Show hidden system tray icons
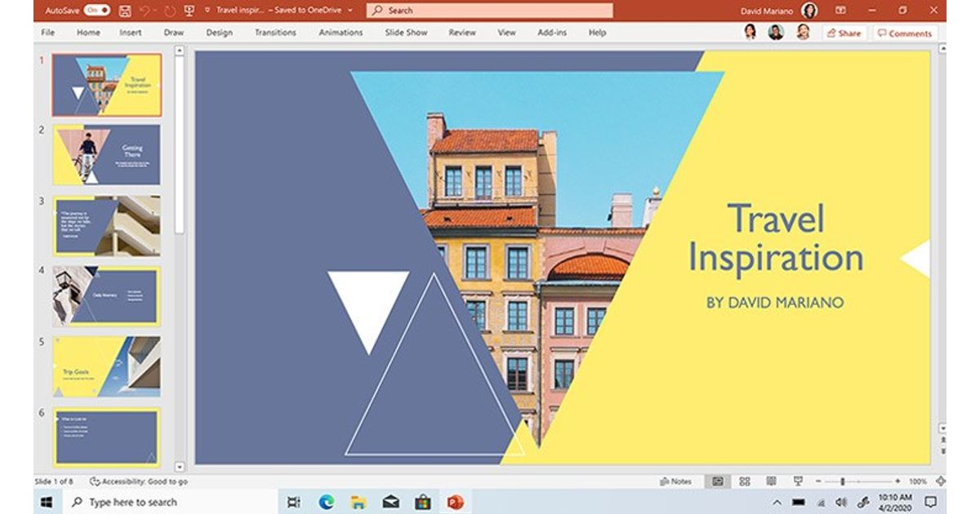 pyautogui.click(x=777, y=502)
